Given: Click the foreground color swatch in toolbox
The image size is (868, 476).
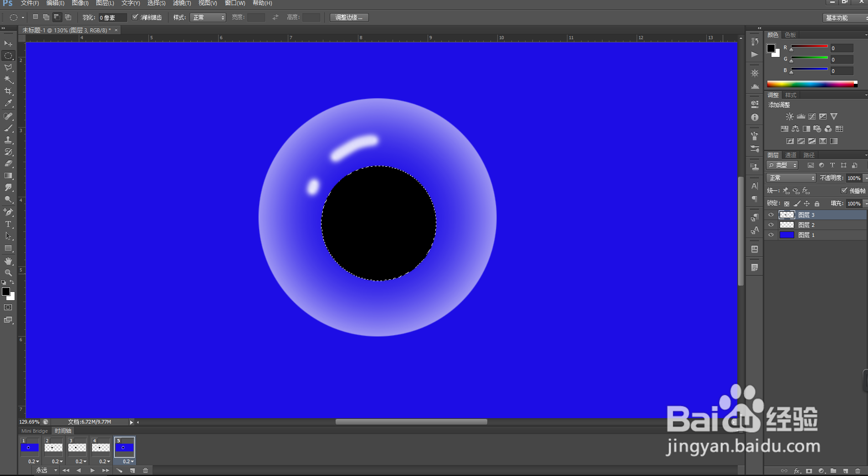Looking at the screenshot, I should coord(6,292).
